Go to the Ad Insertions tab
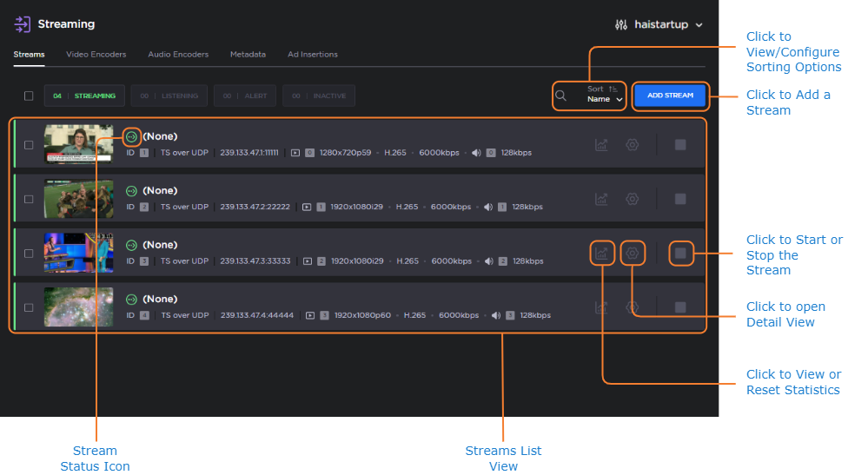Viewport: 868px width, 475px height. (312, 55)
